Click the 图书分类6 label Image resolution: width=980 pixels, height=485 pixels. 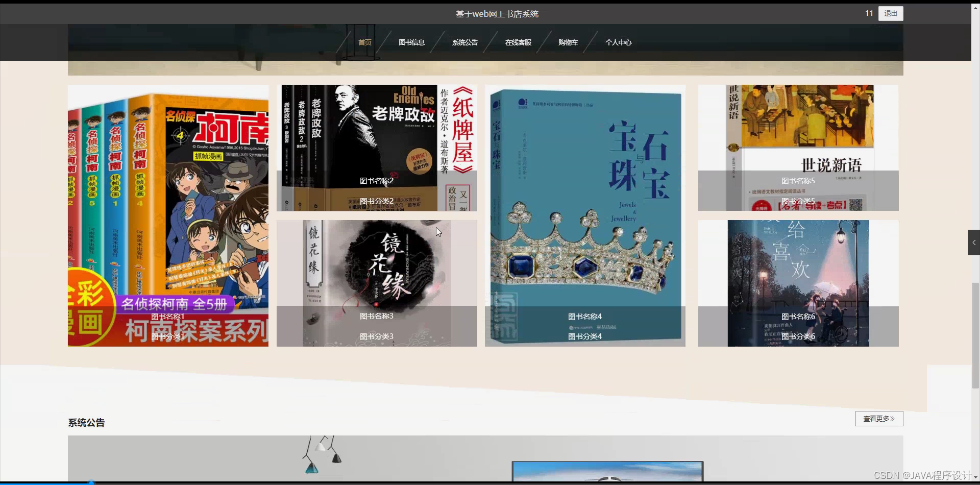click(798, 336)
